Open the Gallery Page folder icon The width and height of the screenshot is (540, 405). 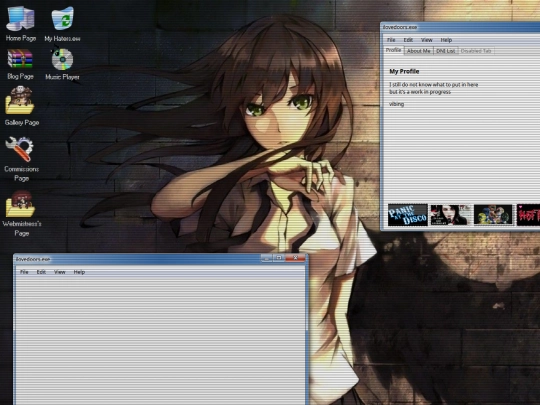coord(21,106)
